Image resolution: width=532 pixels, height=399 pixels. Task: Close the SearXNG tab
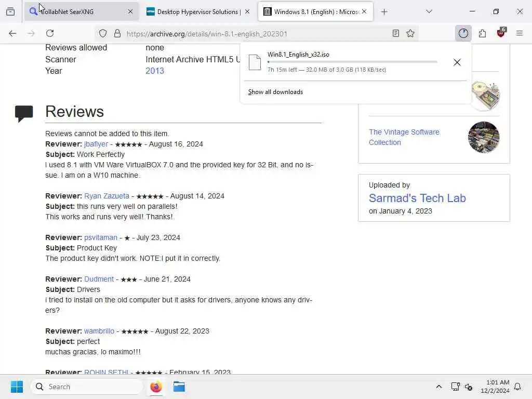pyautogui.click(x=130, y=11)
